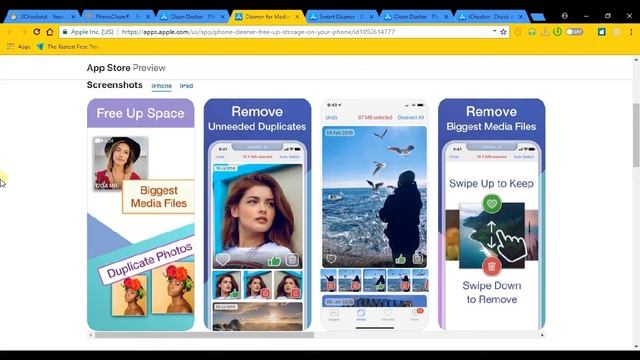Close the Cleaner for Media tab
Viewport: 640px width, 360px height.
coord(297,17)
